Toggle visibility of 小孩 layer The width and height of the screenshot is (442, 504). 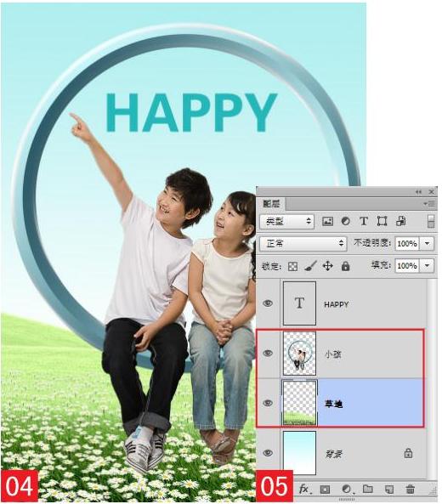point(268,354)
